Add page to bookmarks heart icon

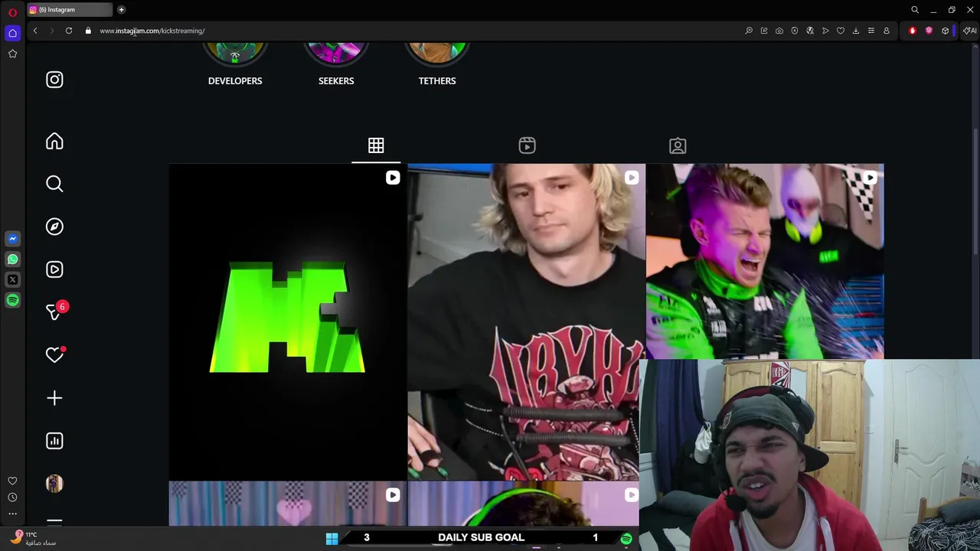841,31
